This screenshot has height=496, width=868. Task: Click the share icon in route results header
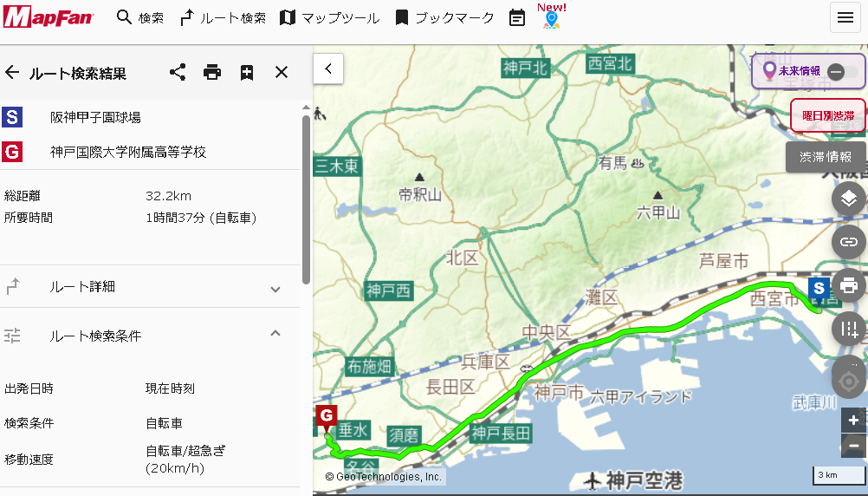[x=178, y=73]
